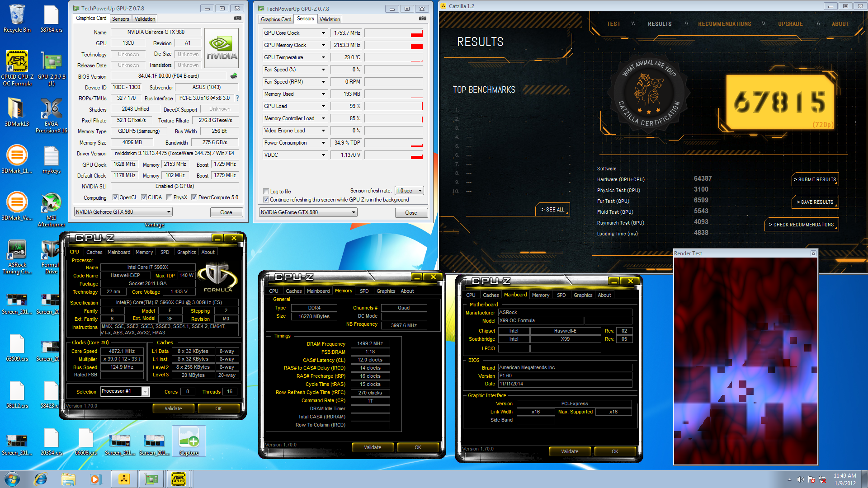This screenshot has width=868, height=488.
Task: Click Validate in CPU-Z CPU window
Action: [x=173, y=408]
